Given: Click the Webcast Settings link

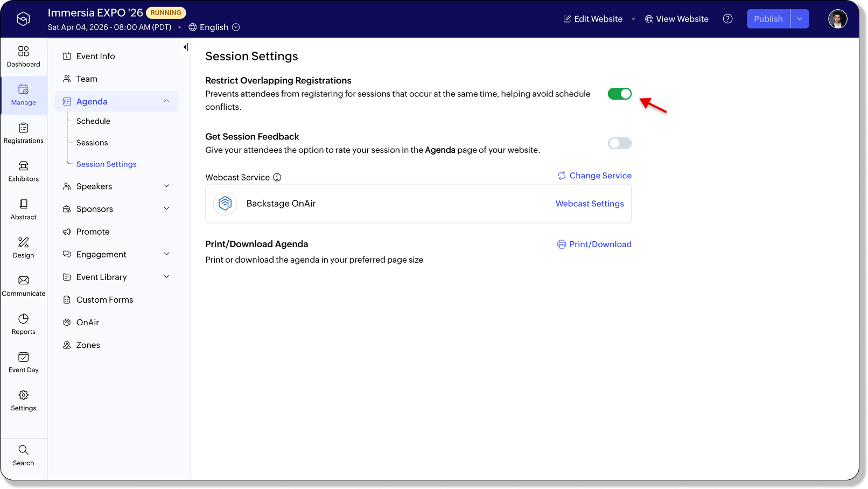Looking at the screenshot, I should [590, 204].
